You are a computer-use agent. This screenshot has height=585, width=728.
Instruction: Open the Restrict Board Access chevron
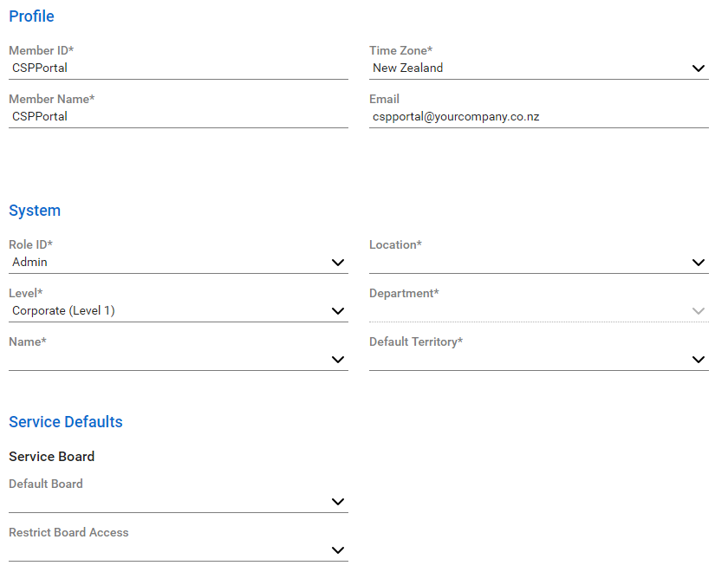coord(338,550)
